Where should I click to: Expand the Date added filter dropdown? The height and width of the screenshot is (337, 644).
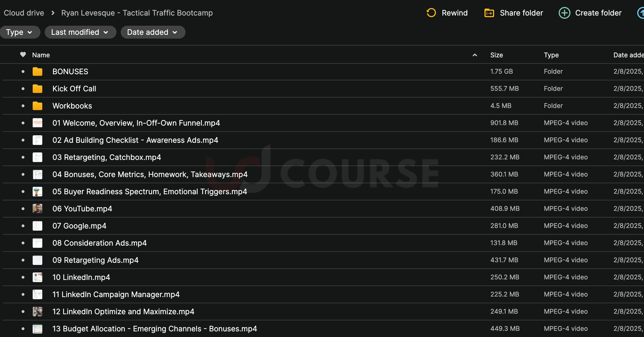tap(152, 32)
